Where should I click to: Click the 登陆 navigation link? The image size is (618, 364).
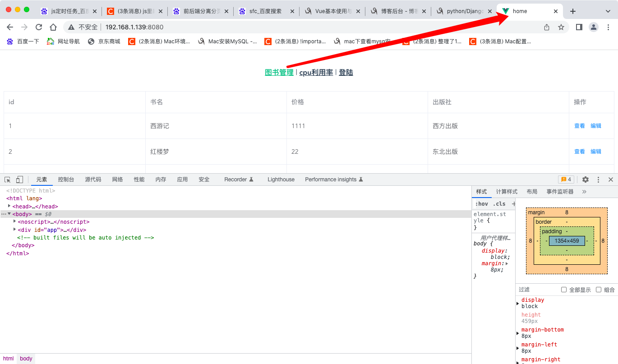(346, 73)
